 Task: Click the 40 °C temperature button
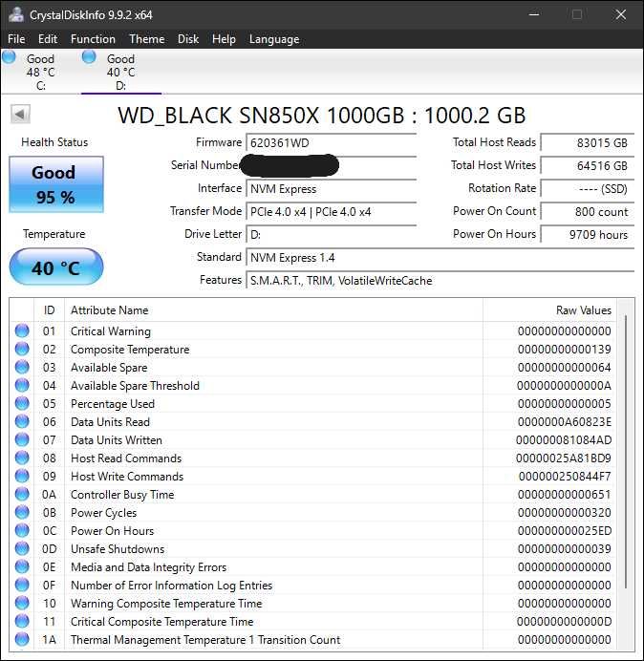[56, 267]
